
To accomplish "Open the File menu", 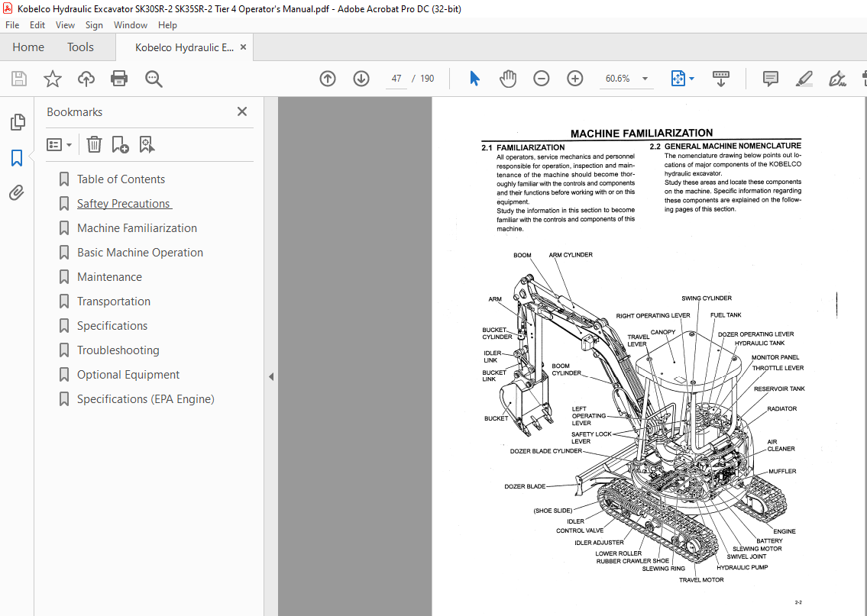I will [x=12, y=25].
